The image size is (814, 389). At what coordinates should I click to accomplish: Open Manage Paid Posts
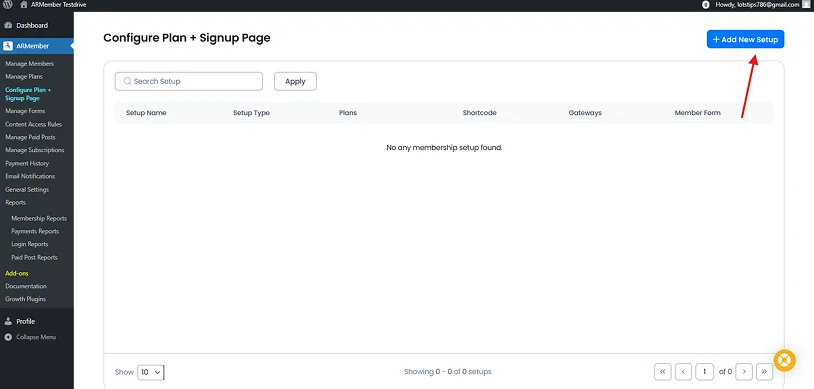click(30, 137)
